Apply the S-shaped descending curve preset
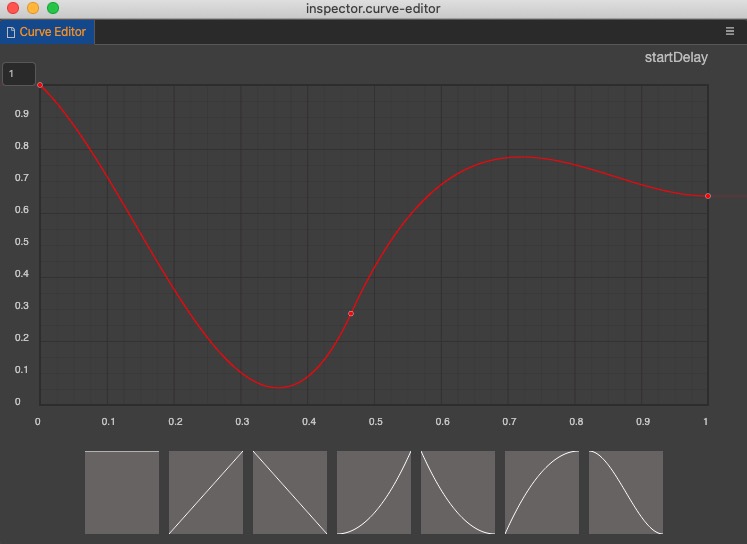The height and width of the screenshot is (544, 747). [x=626, y=492]
